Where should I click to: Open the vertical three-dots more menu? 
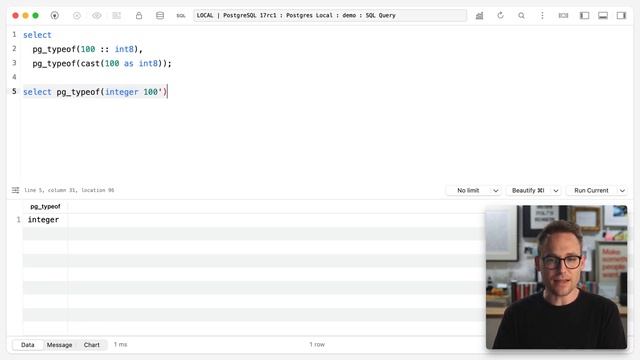542,16
